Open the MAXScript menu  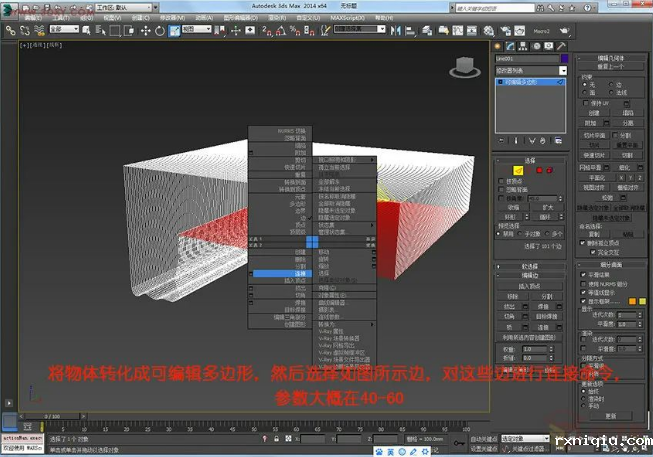coord(348,18)
